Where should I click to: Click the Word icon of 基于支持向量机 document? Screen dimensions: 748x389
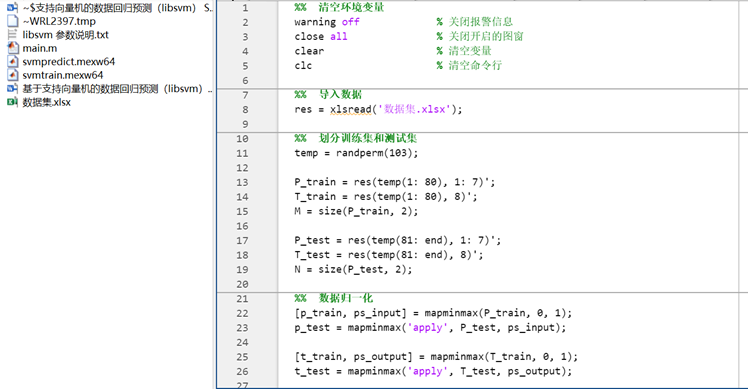click(12, 88)
